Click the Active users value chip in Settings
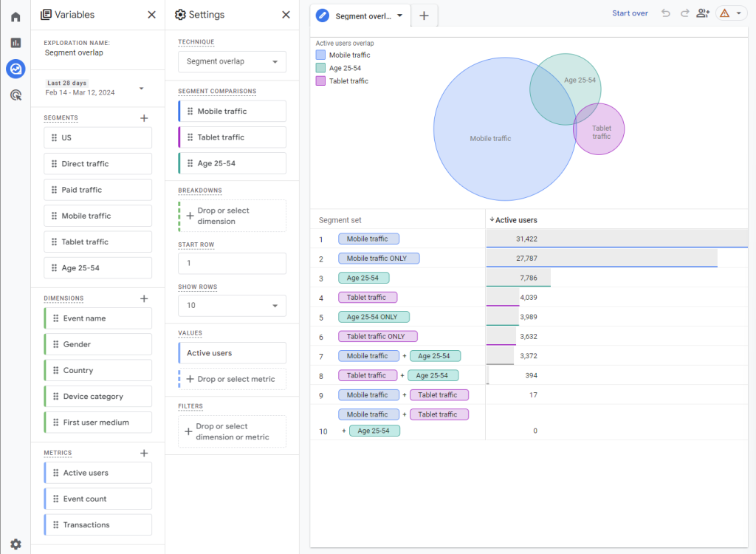This screenshot has width=756, height=554. [x=232, y=353]
